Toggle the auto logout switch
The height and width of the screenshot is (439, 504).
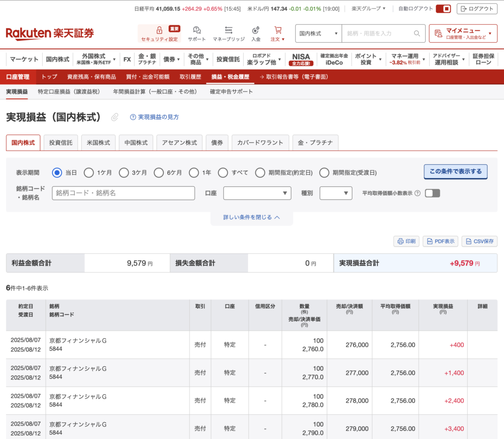coord(443,9)
